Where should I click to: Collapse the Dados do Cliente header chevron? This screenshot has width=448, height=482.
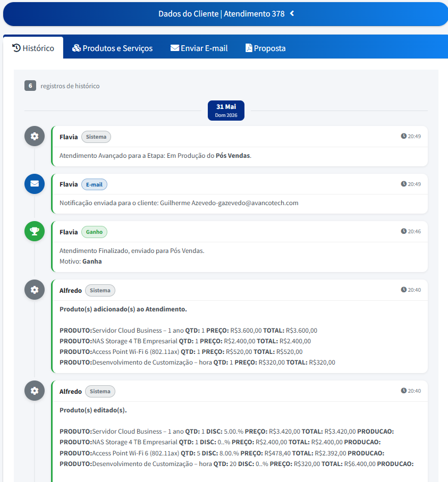coord(292,13)
